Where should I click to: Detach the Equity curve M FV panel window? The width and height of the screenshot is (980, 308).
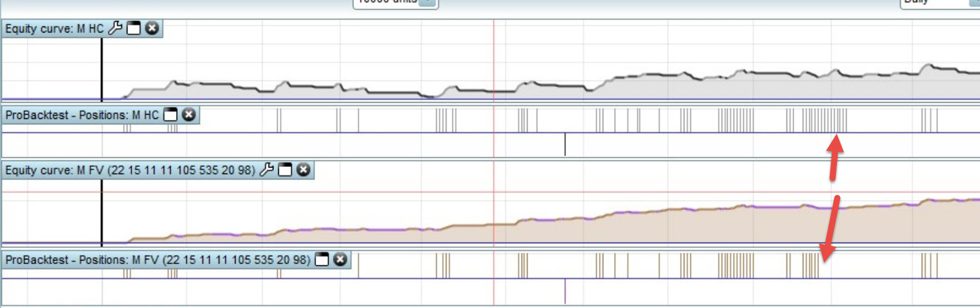[285, 170]
